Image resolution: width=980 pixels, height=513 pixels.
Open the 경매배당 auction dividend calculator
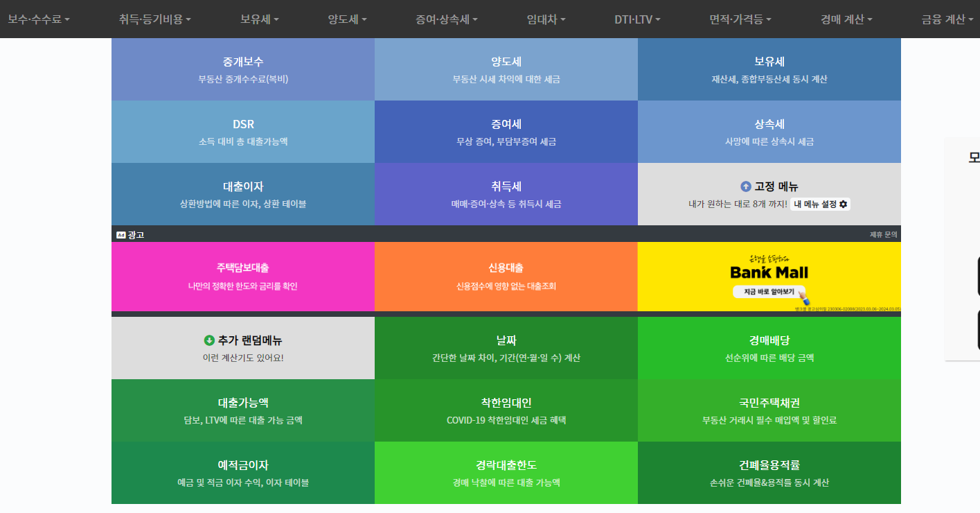tap(769, 347)
